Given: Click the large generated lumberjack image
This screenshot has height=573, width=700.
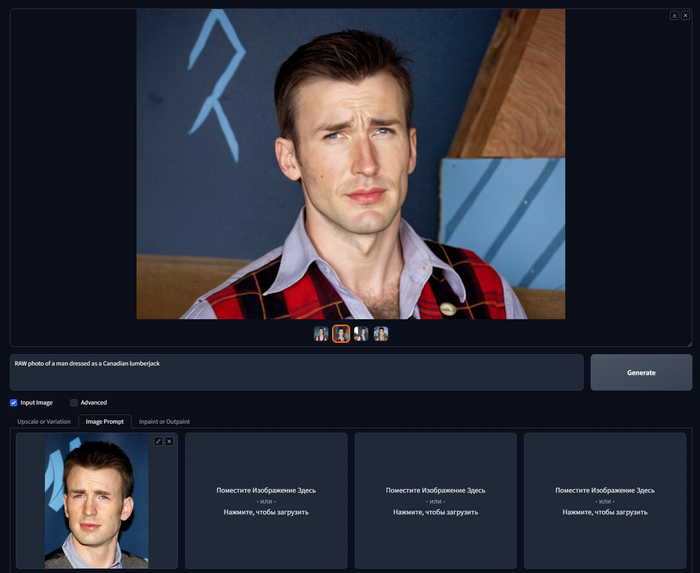Looking at the screenshot, I should (350, 164).
